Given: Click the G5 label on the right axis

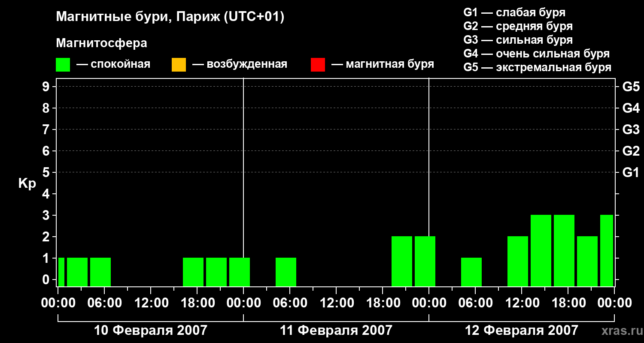Looking at the screenshot, I should coord(631,87).
